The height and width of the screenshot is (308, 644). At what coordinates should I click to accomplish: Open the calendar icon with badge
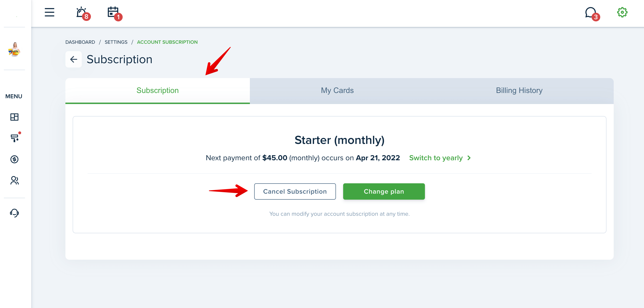click(114, 13)
